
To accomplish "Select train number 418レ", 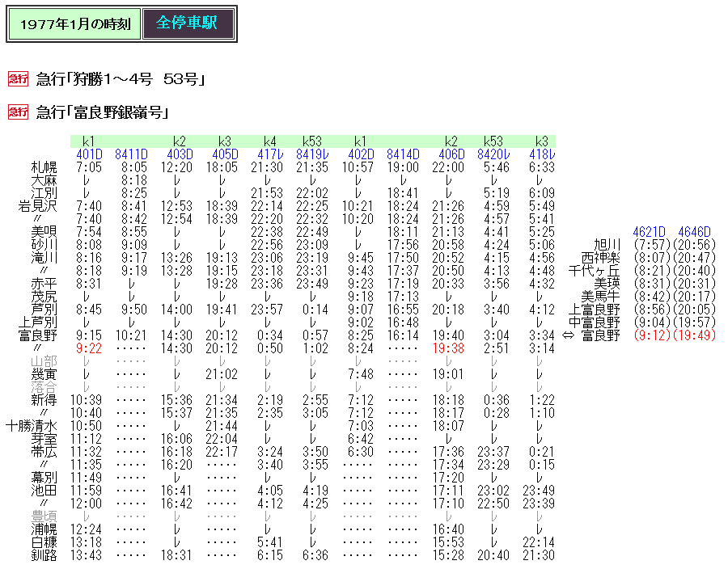I will click(542, 154).
